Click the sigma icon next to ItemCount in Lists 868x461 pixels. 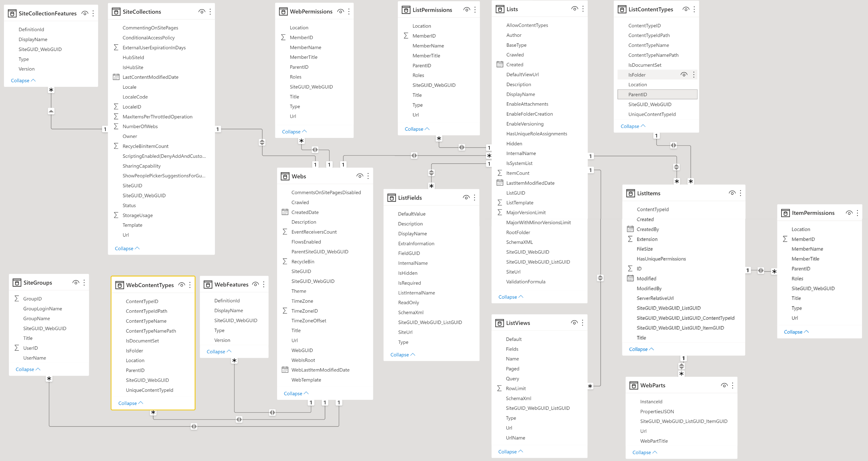click(x=499, y=173)
